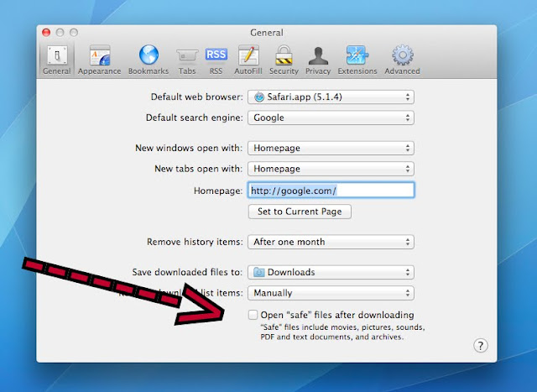Click the Homepage URL field

(x=331, y=191)
